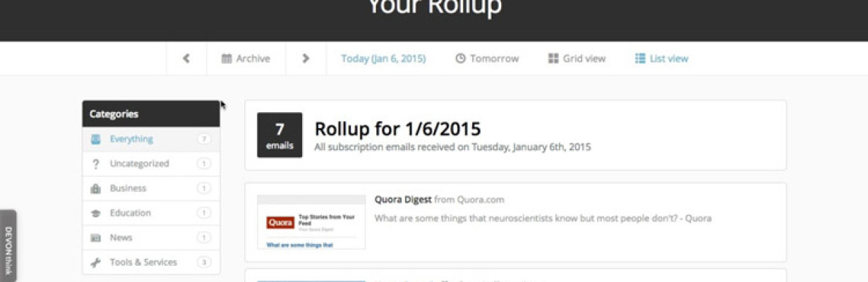Select the Everything category

[151, 139]
